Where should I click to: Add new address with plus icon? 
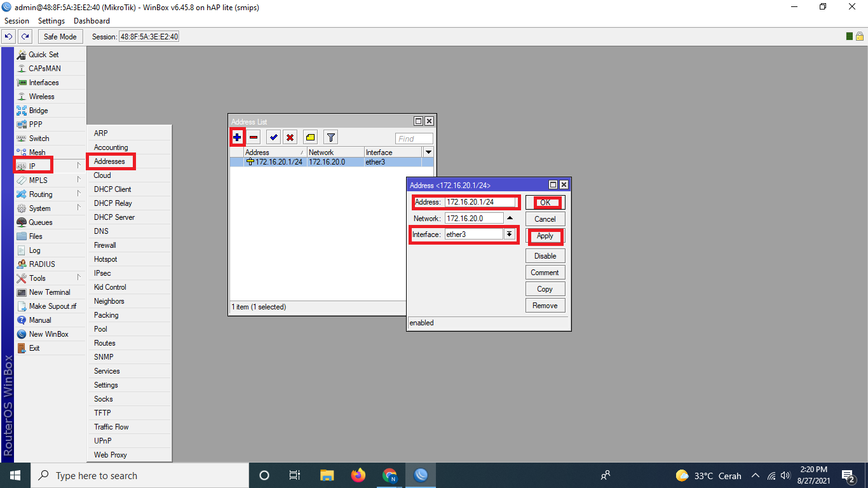coord(237,137)
